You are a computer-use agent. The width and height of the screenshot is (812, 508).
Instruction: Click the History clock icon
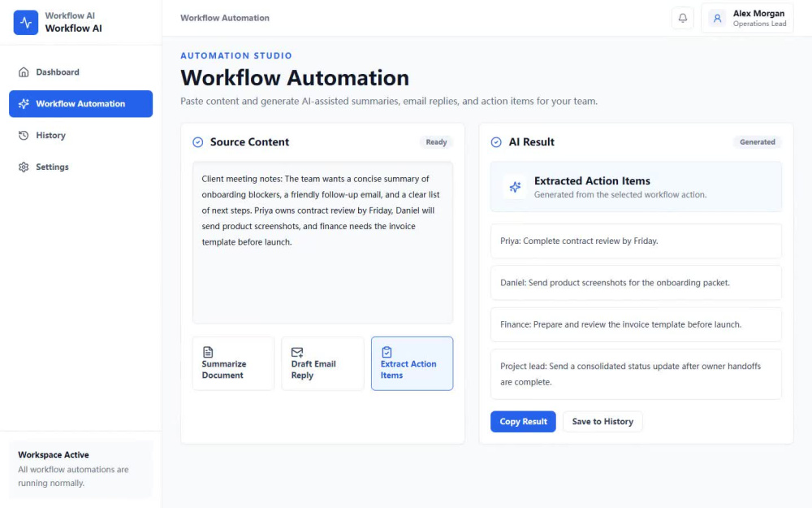pos(24,135)
